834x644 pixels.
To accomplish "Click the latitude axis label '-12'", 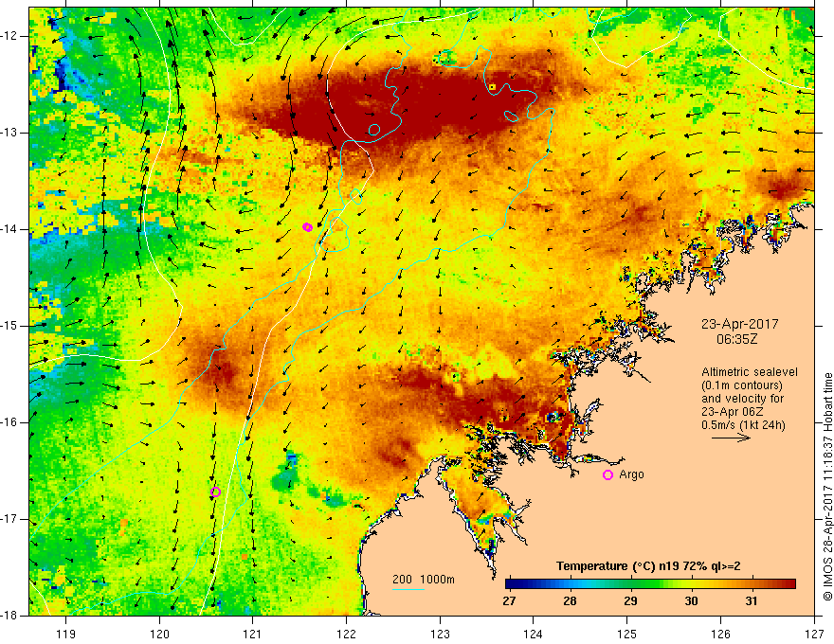I will point(9,36).
